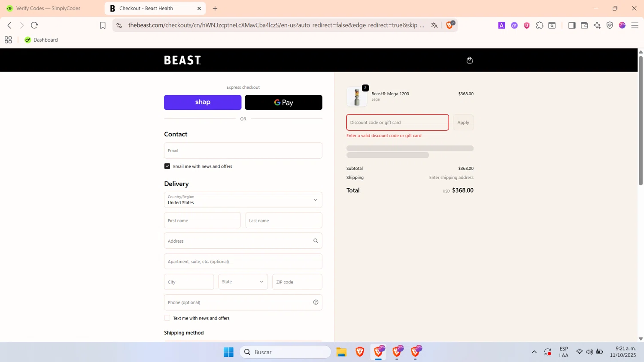Click the Apartment, suite field
This screenshot has width=644, height=362.
tap(243, 262)
